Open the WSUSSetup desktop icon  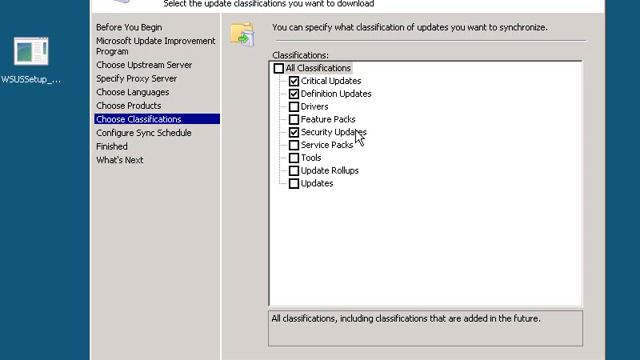tap(31, 51)
